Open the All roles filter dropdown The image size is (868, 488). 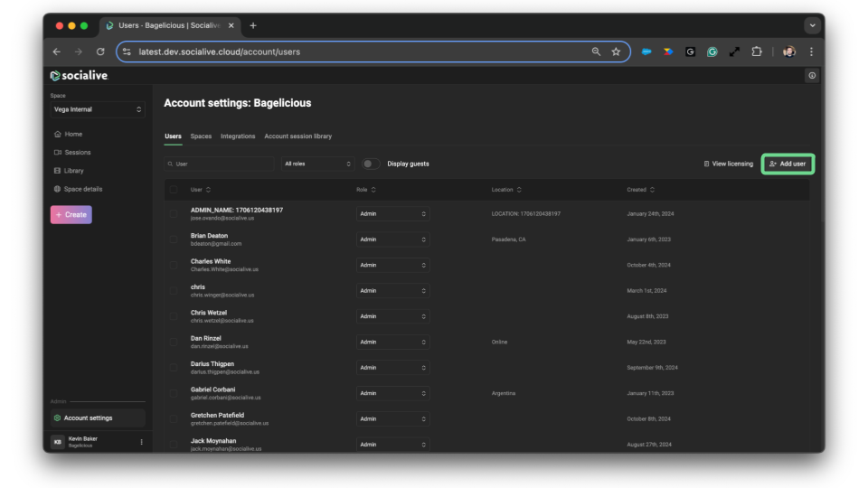[x=317, y=164]
